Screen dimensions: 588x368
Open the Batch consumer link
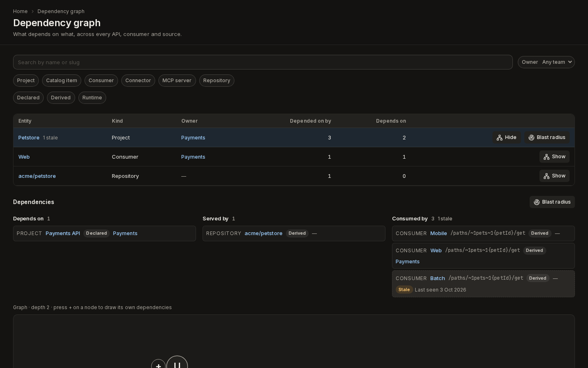click(437, 278)
